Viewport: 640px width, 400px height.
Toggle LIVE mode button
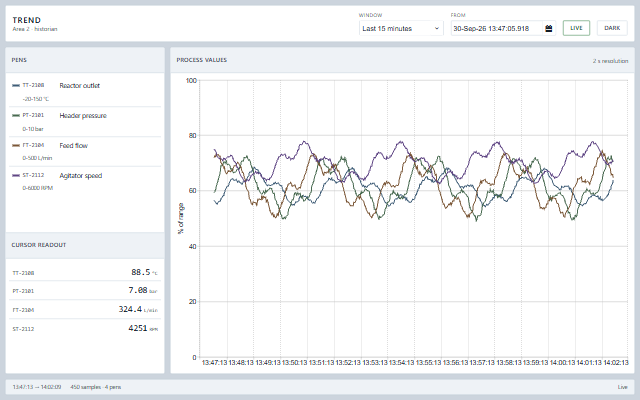tap(576, 28)
